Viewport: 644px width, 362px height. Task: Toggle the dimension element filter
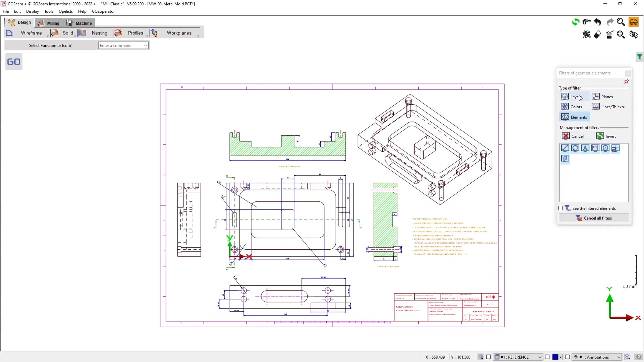595,148
